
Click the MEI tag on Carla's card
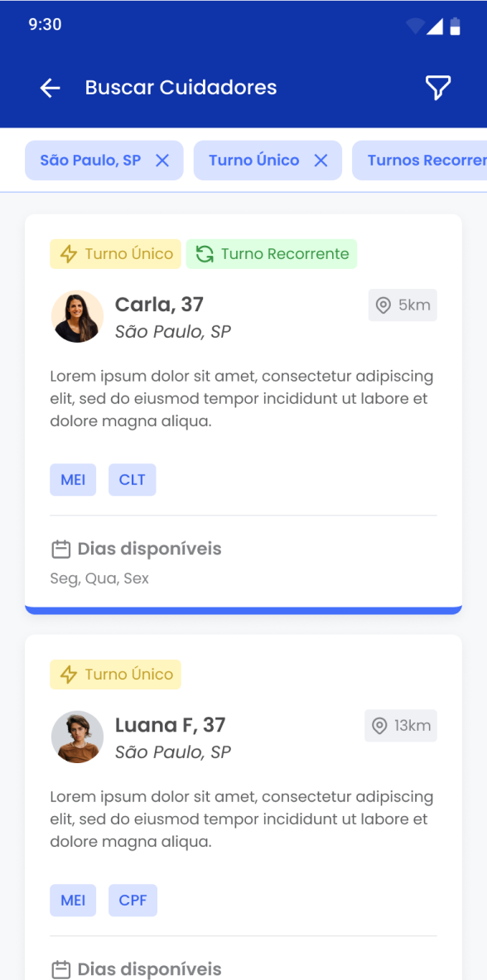(x=73, y=480)
